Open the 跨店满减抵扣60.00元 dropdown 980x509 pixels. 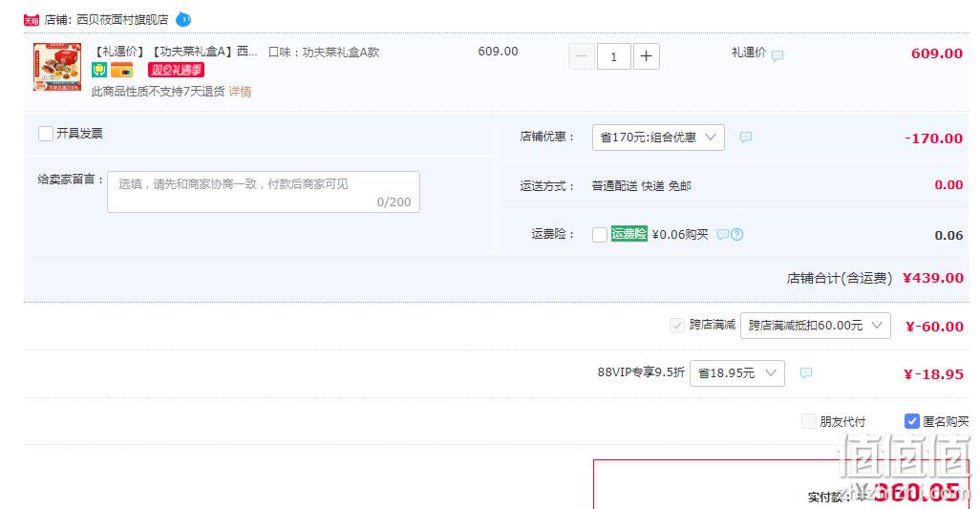815,326
